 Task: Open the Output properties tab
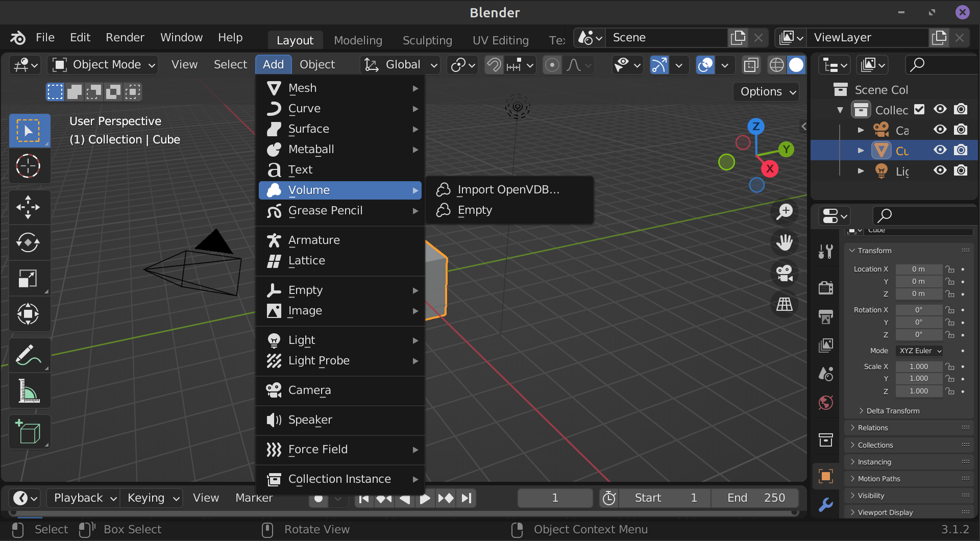[x=825, y=316]
